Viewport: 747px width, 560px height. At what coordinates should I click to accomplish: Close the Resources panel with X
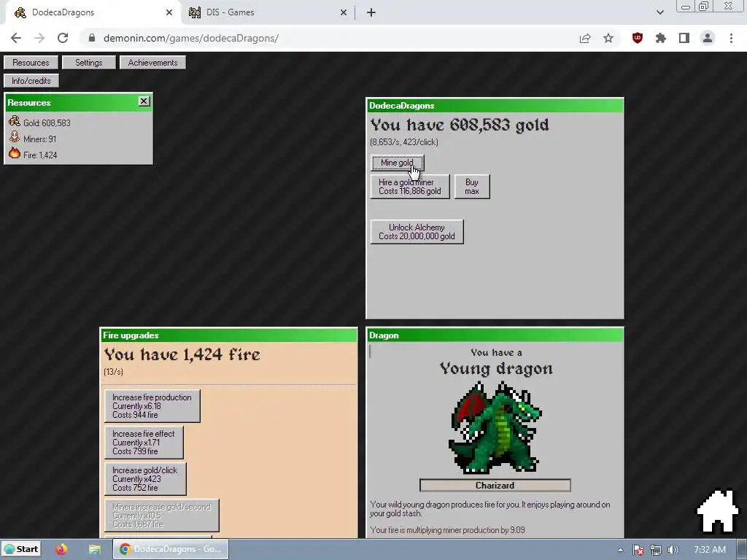point(144,101)
